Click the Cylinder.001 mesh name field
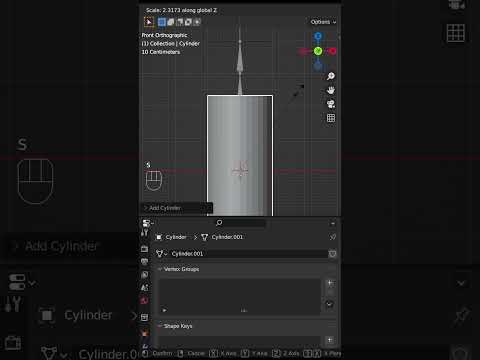The height and width of the screenshot is (360, 480). click(x=248, y=254)
